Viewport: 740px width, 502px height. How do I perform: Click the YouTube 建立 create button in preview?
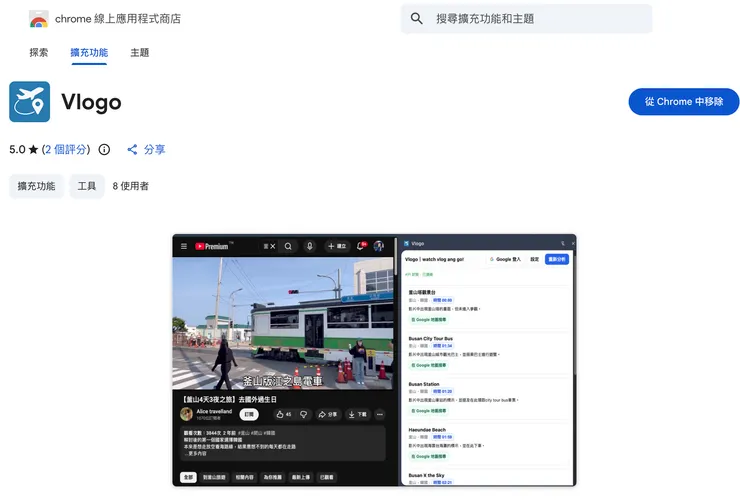(337, 246)
